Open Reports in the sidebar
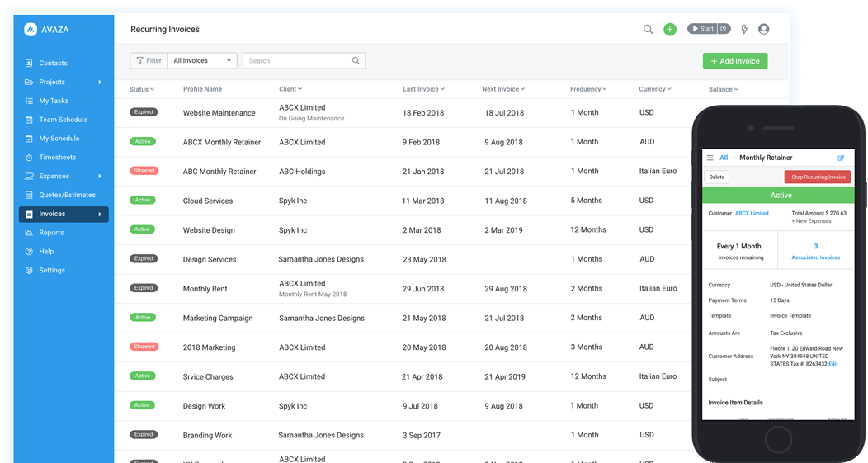868x463 pixels. (51, 233)
